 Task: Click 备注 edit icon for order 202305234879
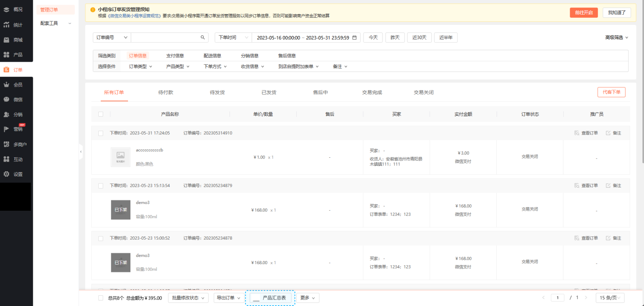click(608, 185)
